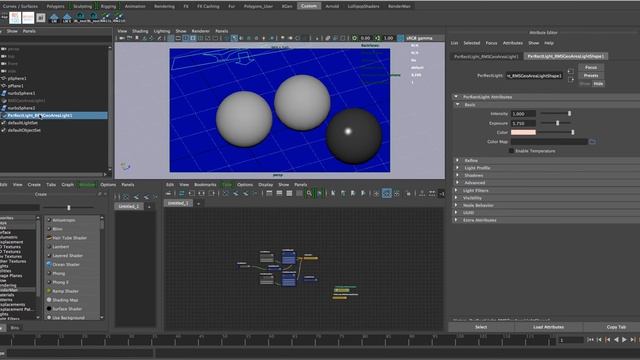640x360 pixels.
Task: Click the go-to-start playback button
Action: (x=590, y=340)
